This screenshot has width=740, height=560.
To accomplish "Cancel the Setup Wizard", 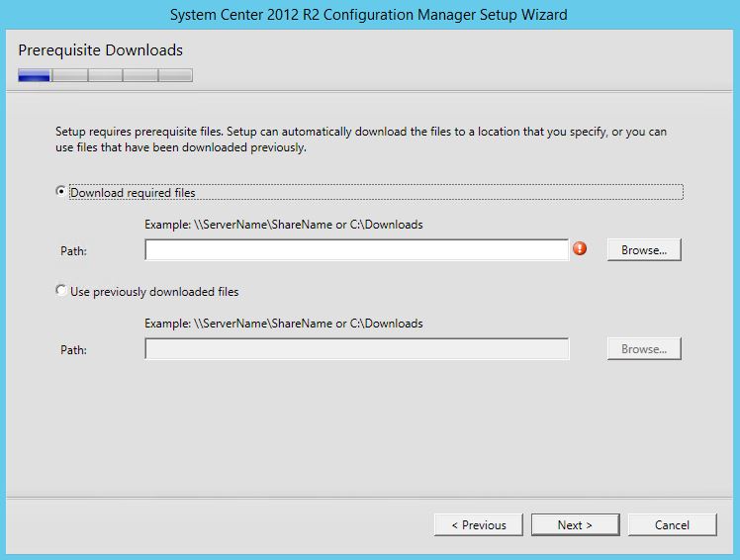I will 672,524.
